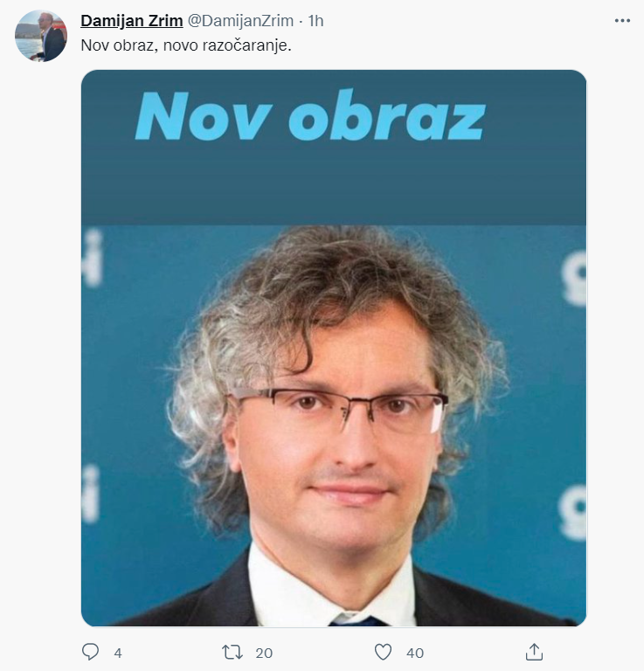644x671 pixels.
Task: Open Damijan Zrim's profile avatar
Action: pos(41,36)
